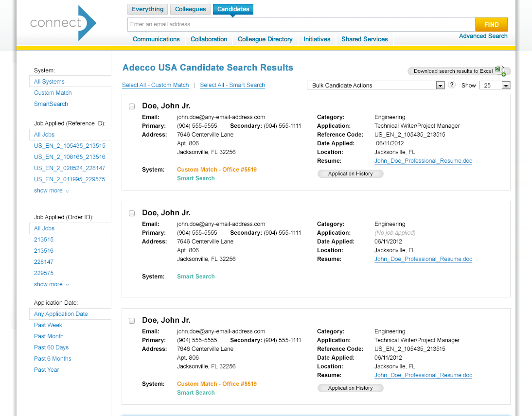Open the bulk actions help icon
Viewport: 532px width, 416px height.
452,85
